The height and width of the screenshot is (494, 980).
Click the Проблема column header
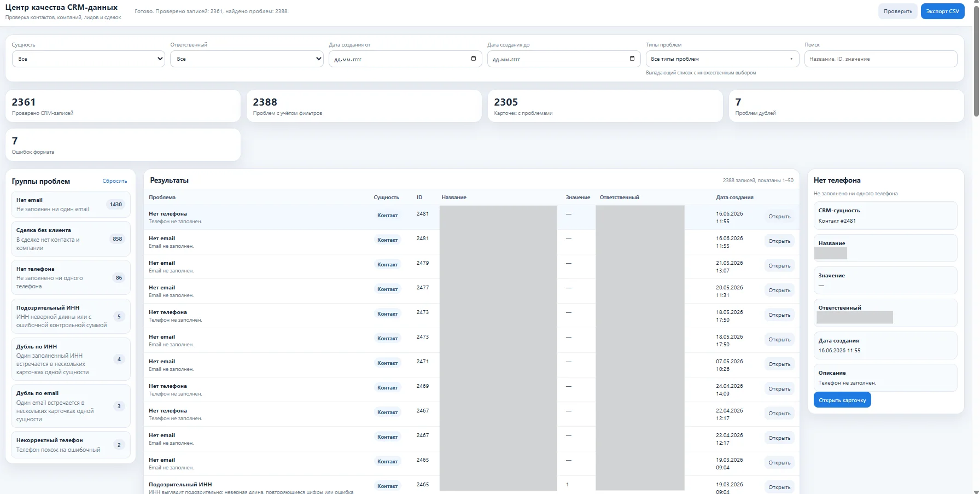coord(162,197)
